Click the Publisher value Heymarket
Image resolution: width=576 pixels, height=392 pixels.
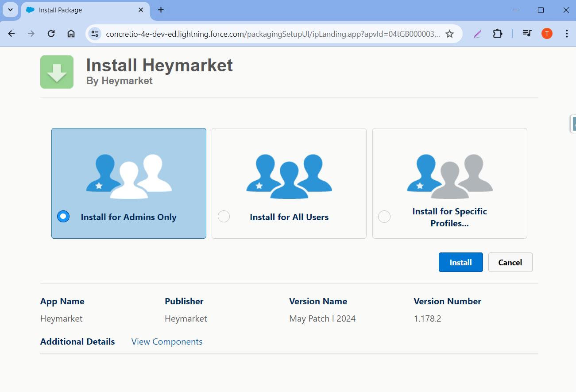pyautogui.click(x=186, y=318)
